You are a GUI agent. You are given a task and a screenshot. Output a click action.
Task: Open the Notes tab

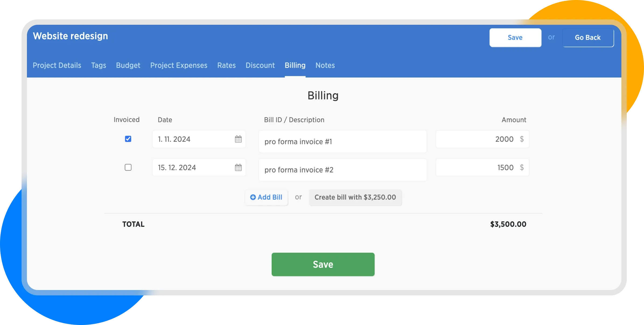[x=325, y=65]
